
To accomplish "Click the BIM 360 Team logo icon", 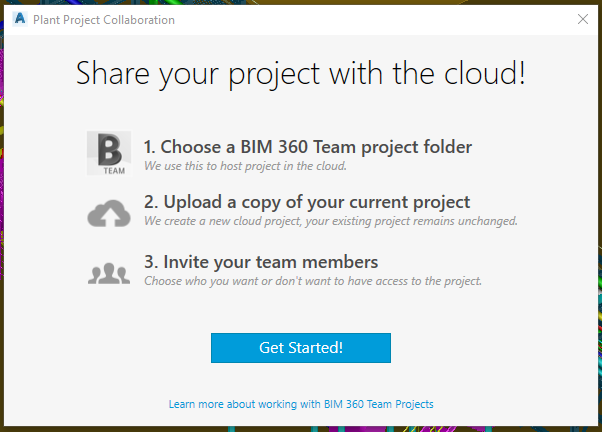I will click(109, 153).
